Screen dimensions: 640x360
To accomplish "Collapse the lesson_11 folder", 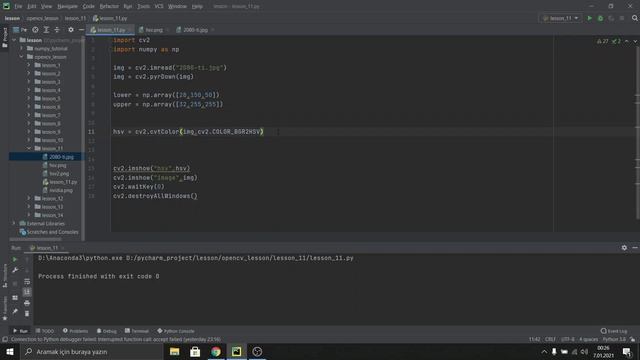I will [x=29, y=149].
